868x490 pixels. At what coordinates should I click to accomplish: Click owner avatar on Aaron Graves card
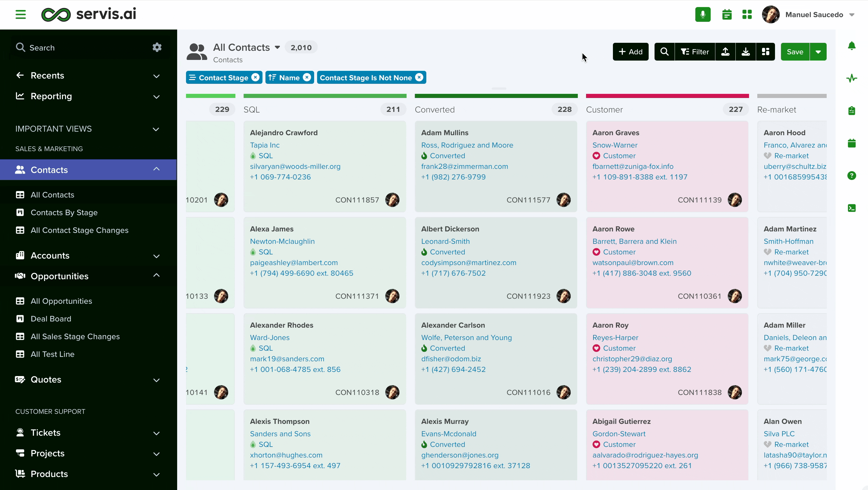(x=735, y=200)
